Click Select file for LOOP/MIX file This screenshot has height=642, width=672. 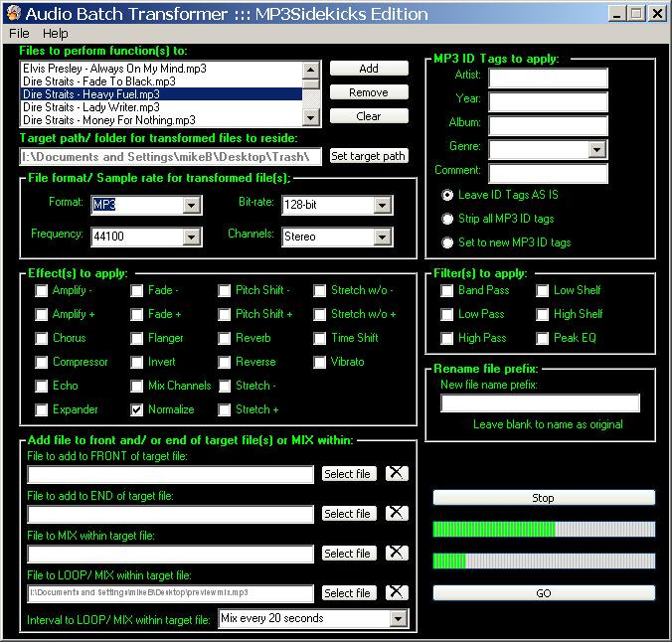(349, 592)
